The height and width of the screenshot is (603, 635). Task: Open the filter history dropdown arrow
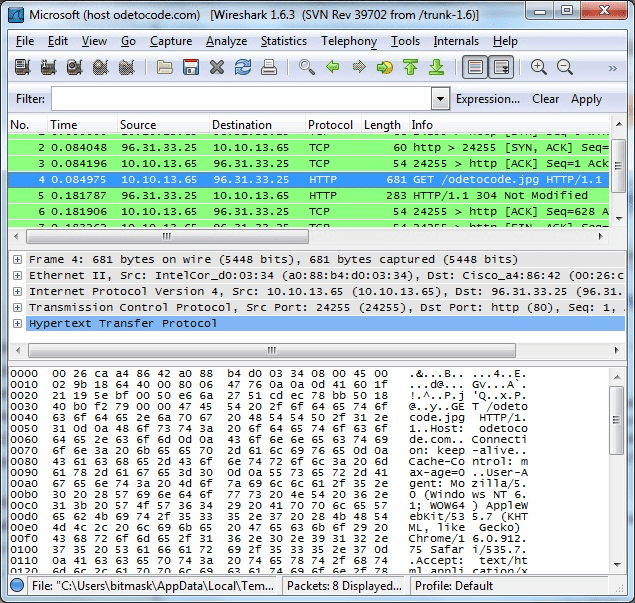point(440,100)
